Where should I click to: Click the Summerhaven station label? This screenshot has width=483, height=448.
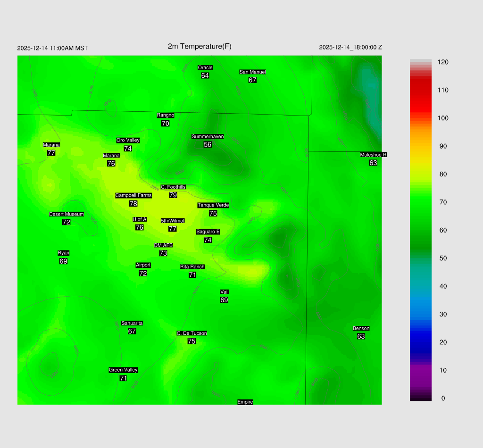coord(208,136)
